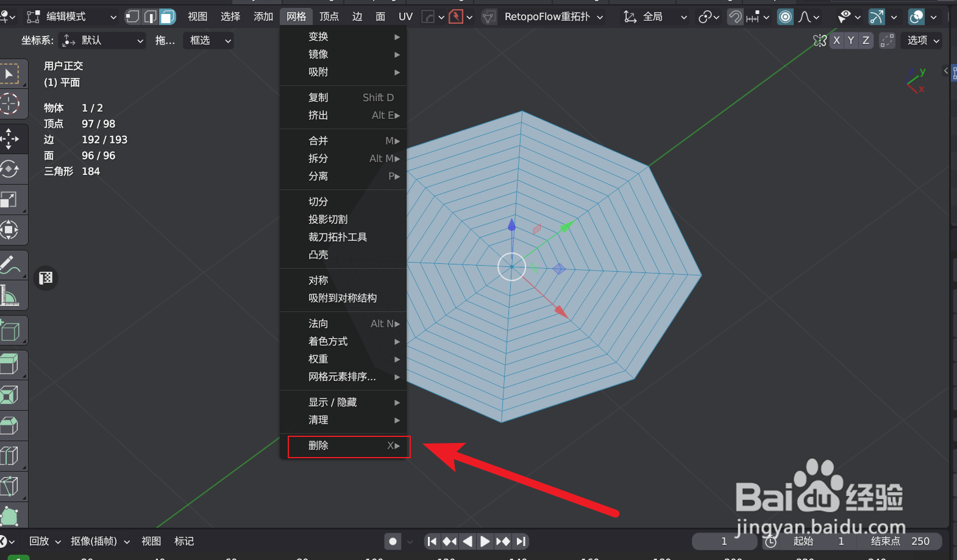Toggle snapping magnet

(736, 17)
